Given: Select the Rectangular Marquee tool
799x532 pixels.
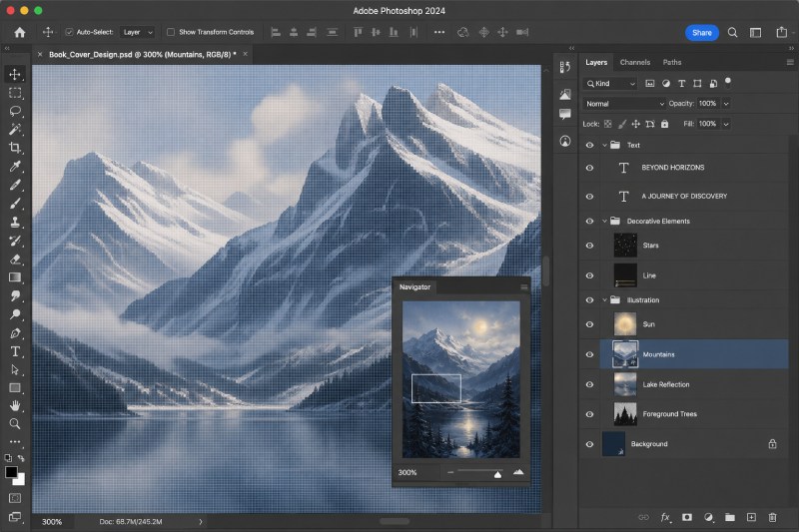Looking at the screenshot, I should [15, 93].
